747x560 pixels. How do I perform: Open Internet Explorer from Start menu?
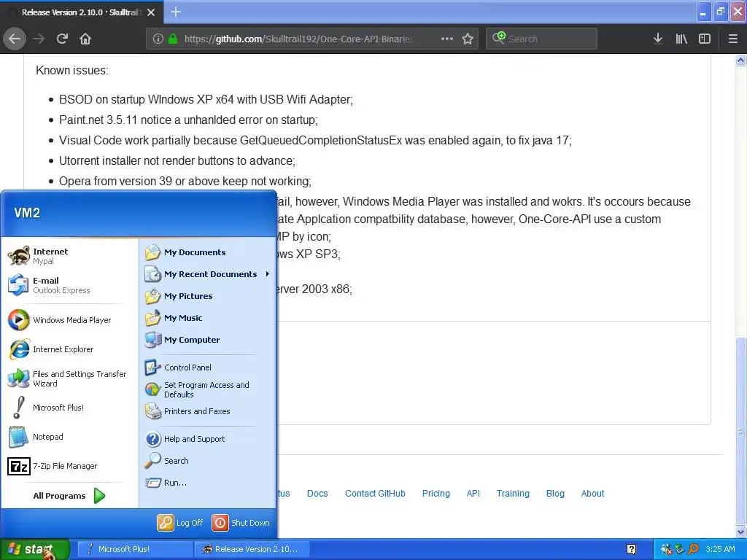65,349
